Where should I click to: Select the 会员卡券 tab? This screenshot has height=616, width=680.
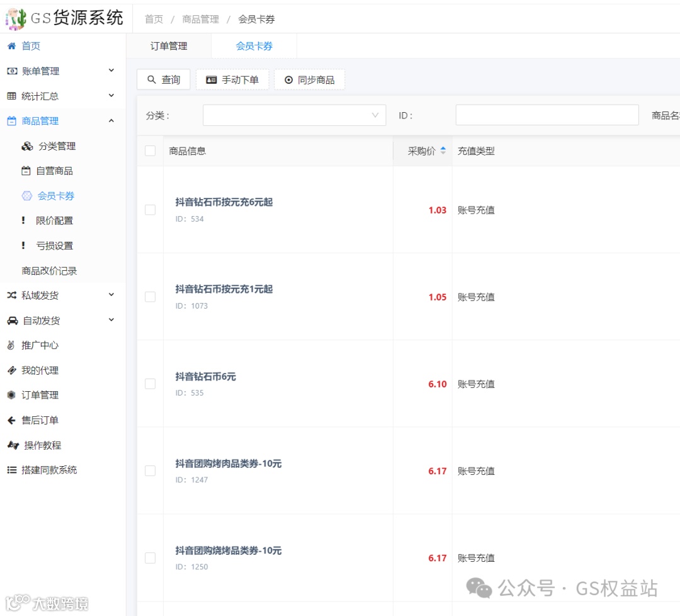[254, 46]
